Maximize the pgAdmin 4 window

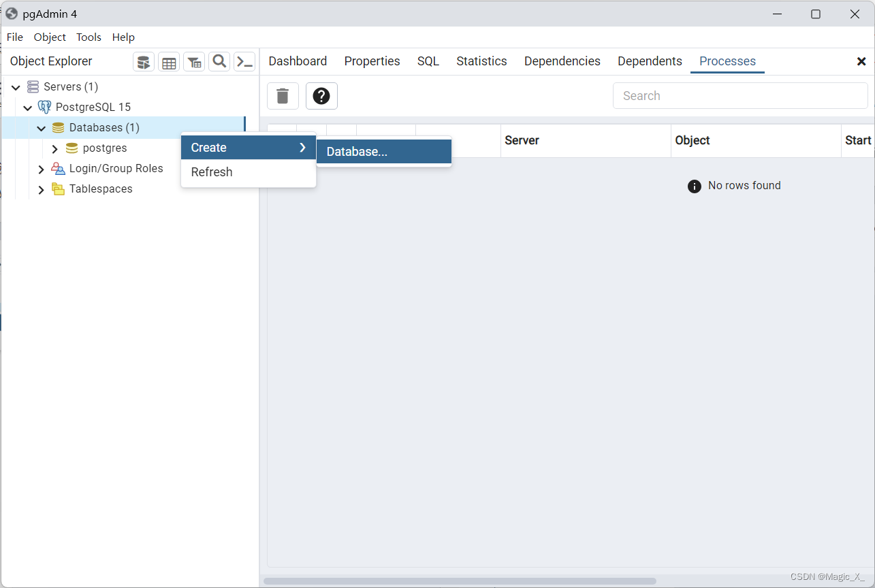[816, 14]
